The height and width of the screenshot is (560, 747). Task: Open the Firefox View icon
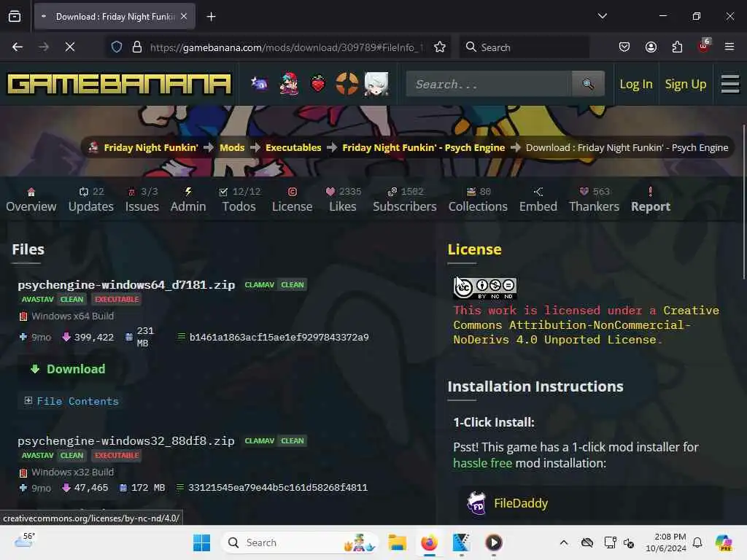[x=15, y=17]
